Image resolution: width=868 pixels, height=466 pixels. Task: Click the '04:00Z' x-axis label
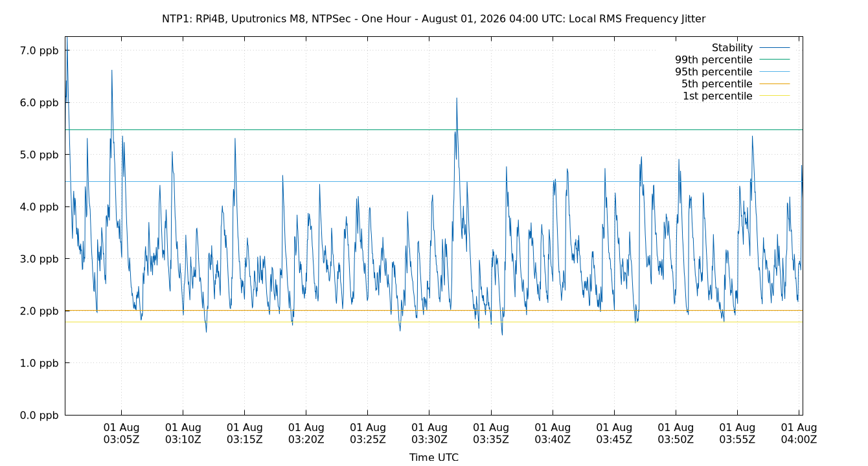tap(799, 439)
